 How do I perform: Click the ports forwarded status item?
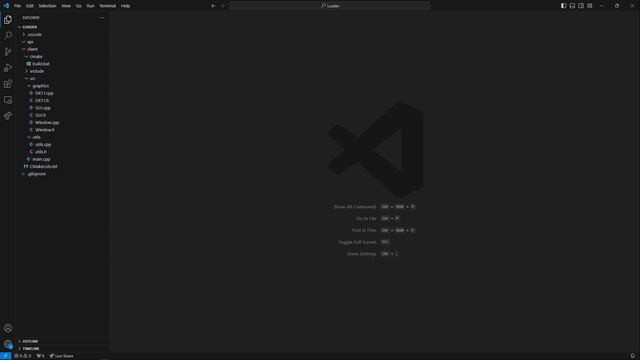point(40,356)
